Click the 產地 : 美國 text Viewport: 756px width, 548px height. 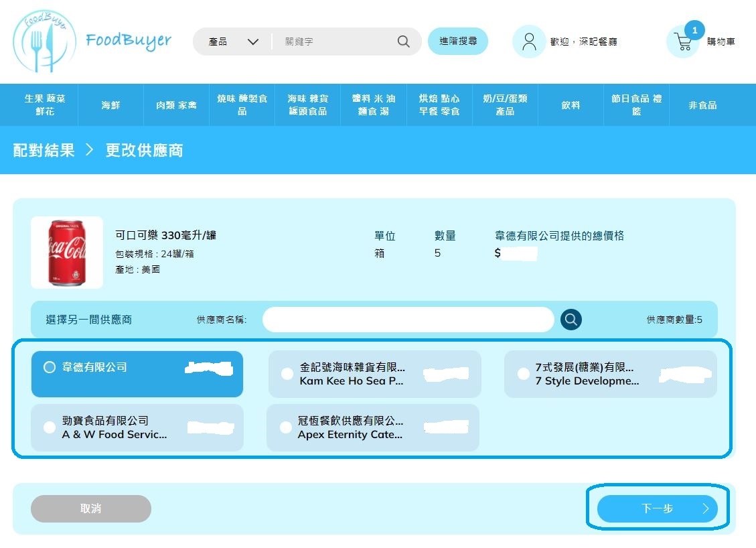(137, 269)
